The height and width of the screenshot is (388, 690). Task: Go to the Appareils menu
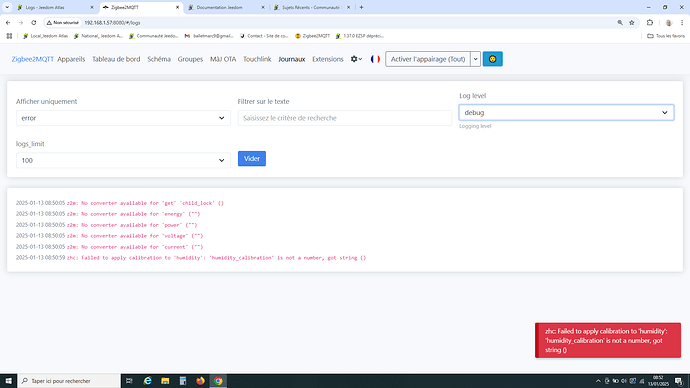click(x=71, y=59)
